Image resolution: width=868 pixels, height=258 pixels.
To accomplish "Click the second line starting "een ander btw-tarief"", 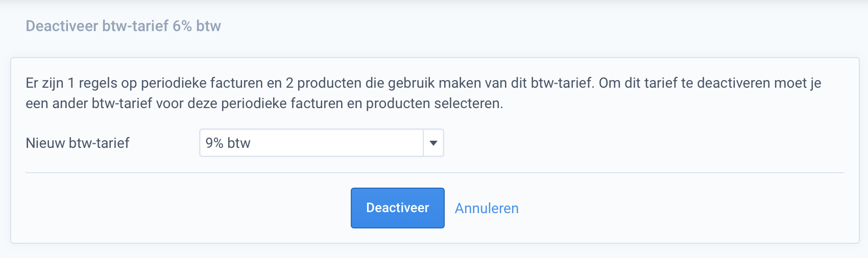I will click(264, 104).
